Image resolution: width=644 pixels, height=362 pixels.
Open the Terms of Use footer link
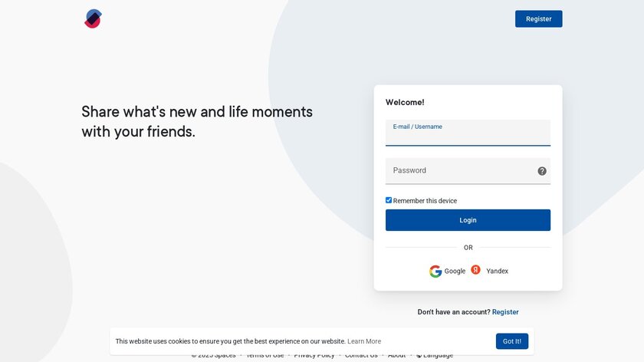tap(264, 356)
